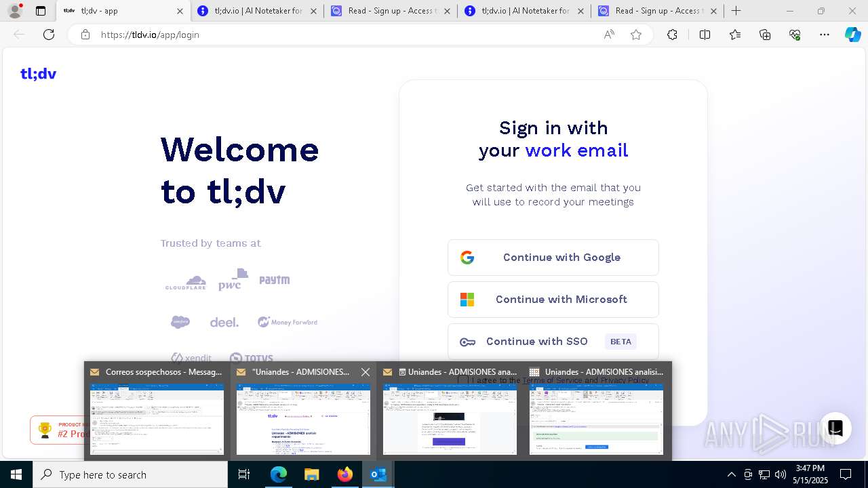This screenshot has width=868, height=488.
Task: Click the taskbar search box
Action: [x=130, y=474]
